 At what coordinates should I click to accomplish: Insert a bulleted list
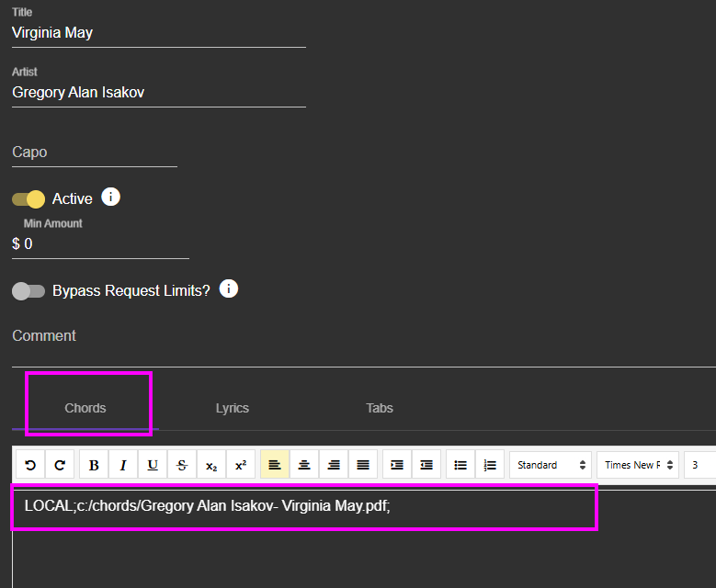click(460, 465)
